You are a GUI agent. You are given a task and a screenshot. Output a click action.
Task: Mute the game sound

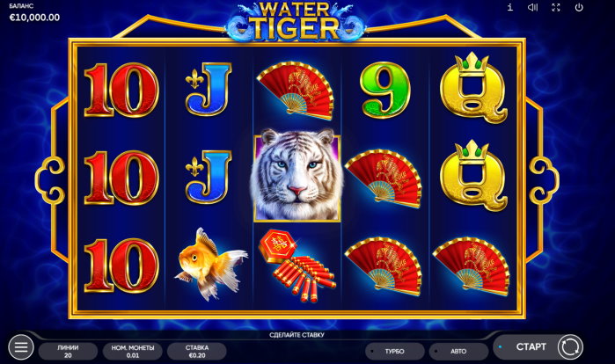tap(532, 7)
